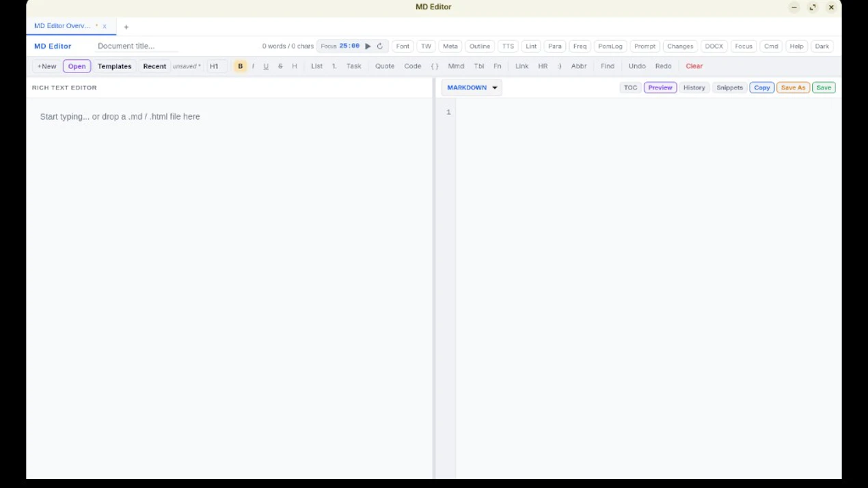This screenshot has width=868, height=488.
Task: Click the Document title input field
Action: 137,46
